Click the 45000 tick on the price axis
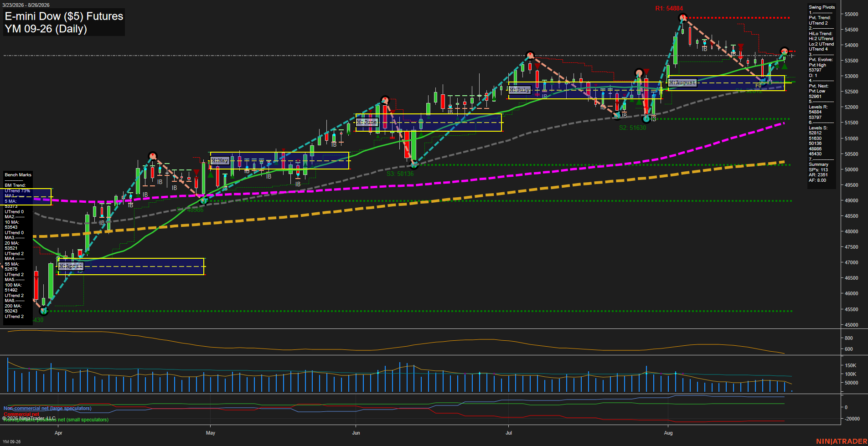The width and height of the screenshot is (868, 446). pyautogui.click(x=852, y=325)
